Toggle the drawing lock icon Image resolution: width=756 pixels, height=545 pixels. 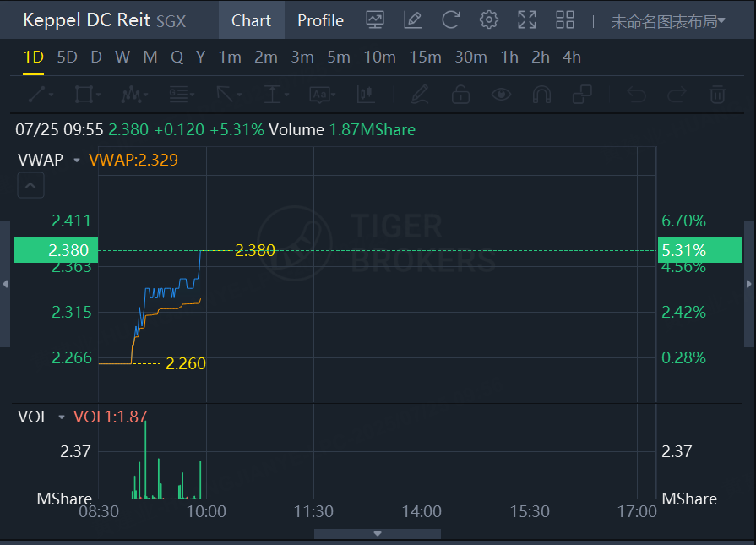[460, 95]
